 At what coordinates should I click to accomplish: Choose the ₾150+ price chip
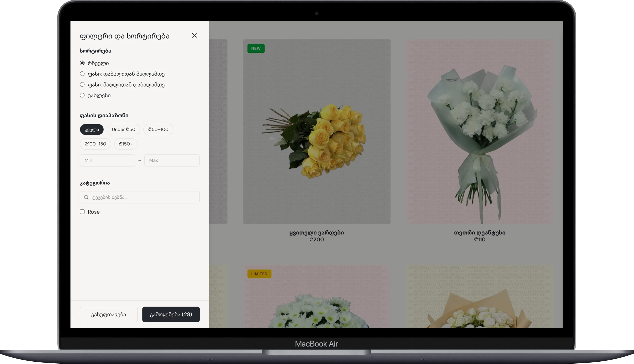point(126,144)
